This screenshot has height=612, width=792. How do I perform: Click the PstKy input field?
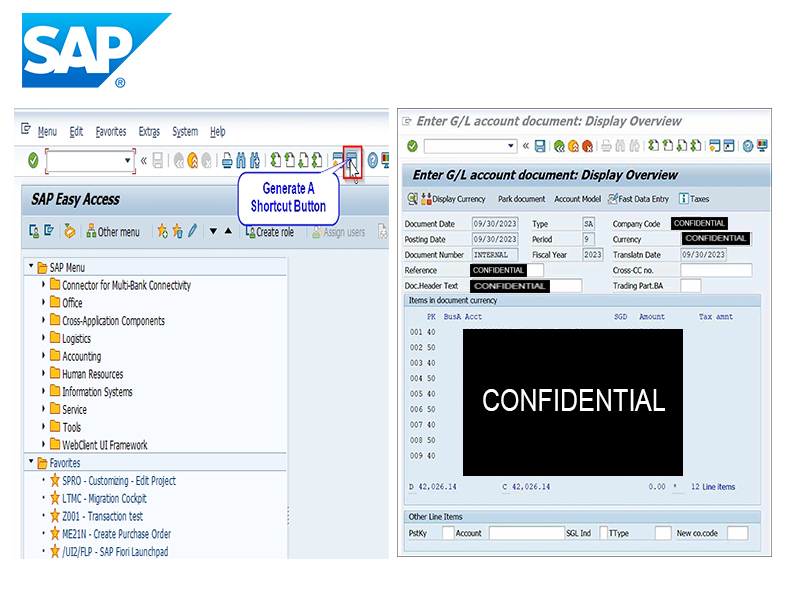point(448,533)
